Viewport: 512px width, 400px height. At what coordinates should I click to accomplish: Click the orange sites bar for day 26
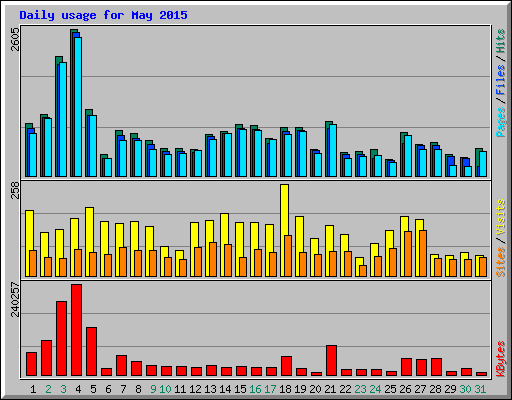click(408, 254)
